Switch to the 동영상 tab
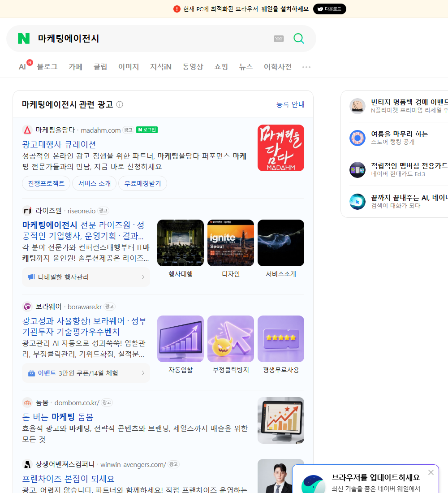This screenshot has width=448, height=493. coord(193,67)
